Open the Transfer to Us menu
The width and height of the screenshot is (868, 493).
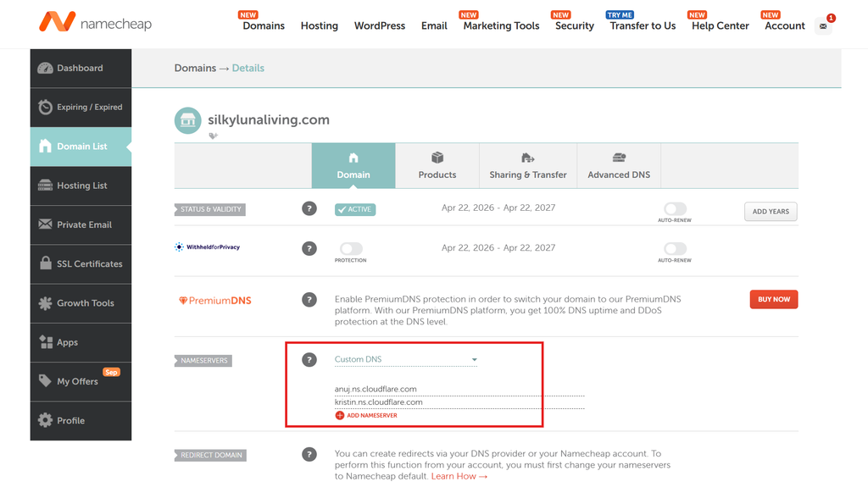(643, 25)
